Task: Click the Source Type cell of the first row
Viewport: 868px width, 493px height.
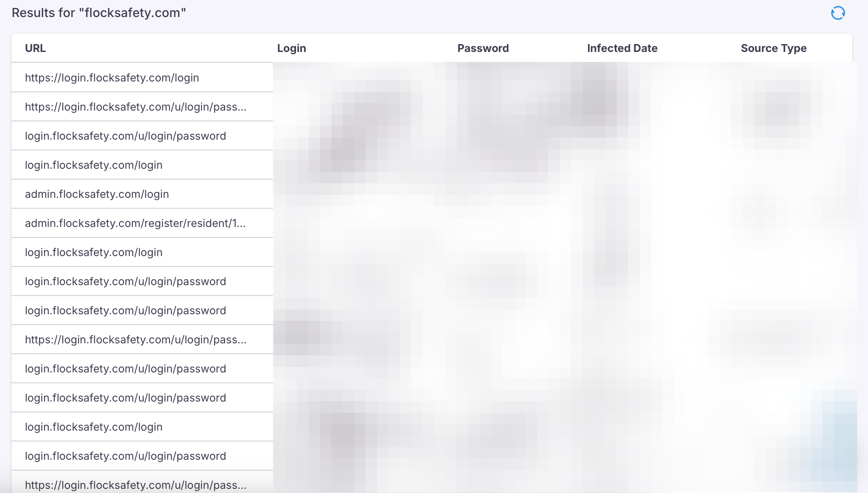Action: point(773,77)
